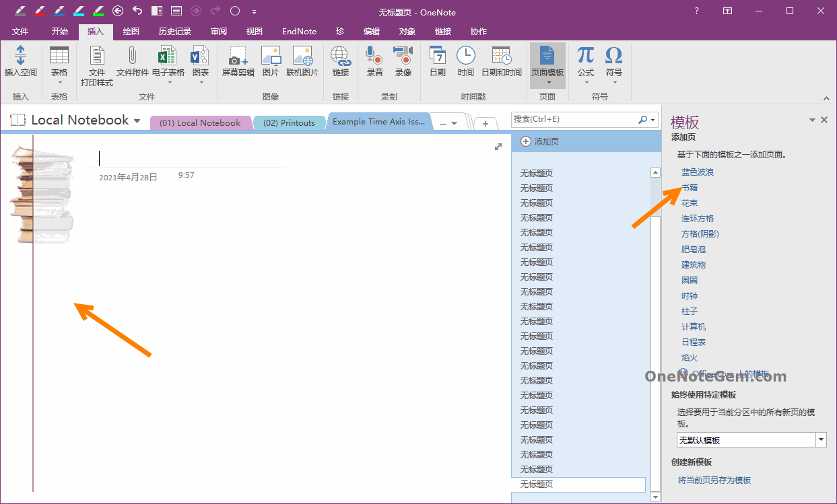Open the 文件 (File) menu tab
This screenshot has height=504, width=837.
coord(20,32)
